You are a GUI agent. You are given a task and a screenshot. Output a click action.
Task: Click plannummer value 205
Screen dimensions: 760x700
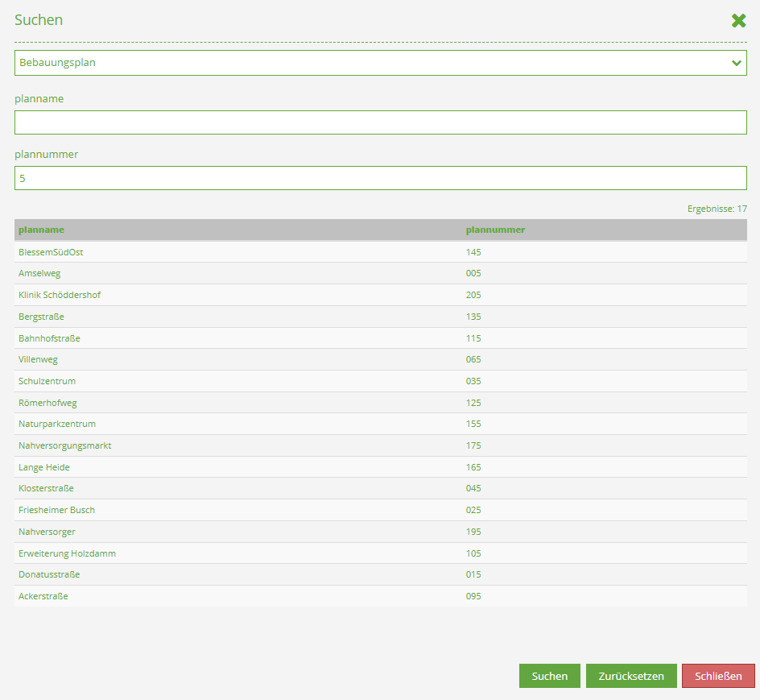[473, 295]
